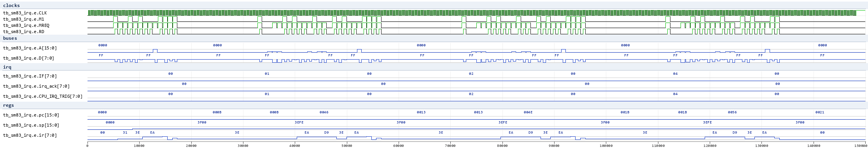Click the 120000 time axis label
Screen dimensions: 868x150
tap(710, 146)
